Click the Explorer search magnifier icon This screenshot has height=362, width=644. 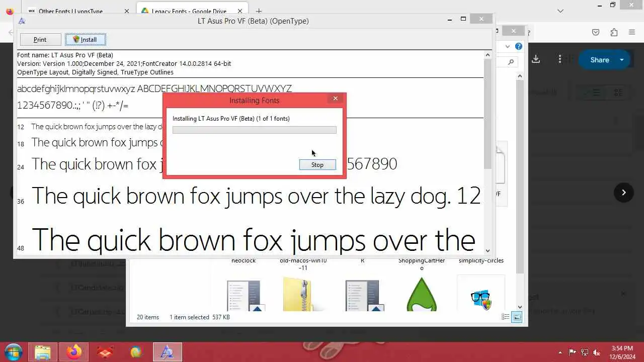pyautogui.click(x=511, y=62)
